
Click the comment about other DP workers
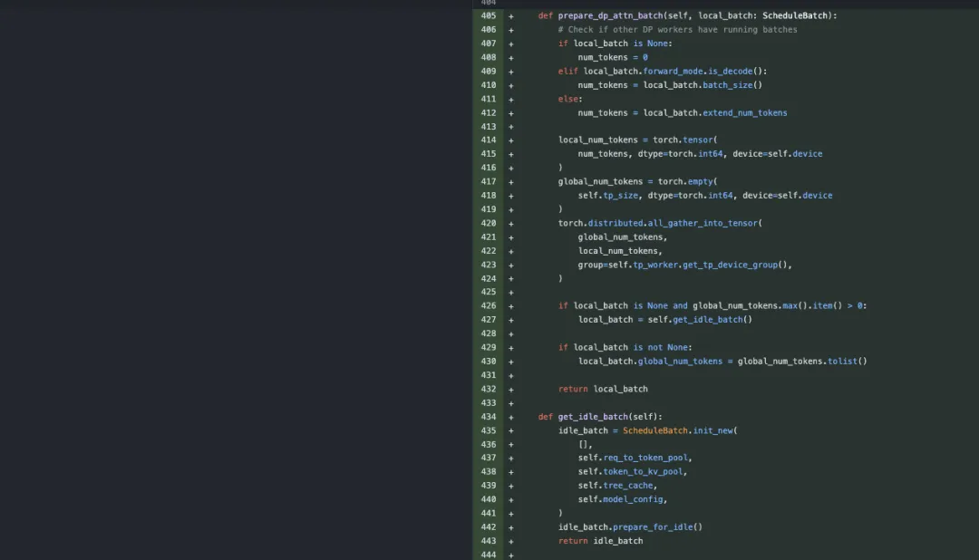677,29
